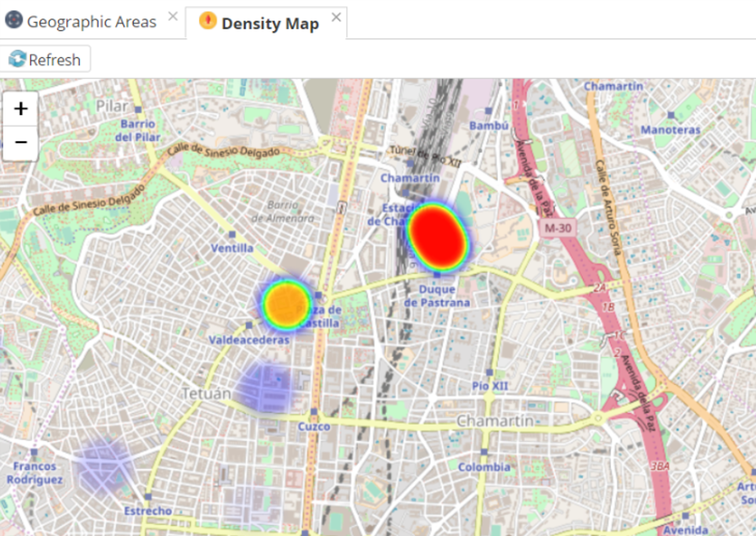Viewport: 756px width, 536px height.
Task: Click the orange heatmap hotspot at Plaza de Castilla
Action: [x=287, y=304]
